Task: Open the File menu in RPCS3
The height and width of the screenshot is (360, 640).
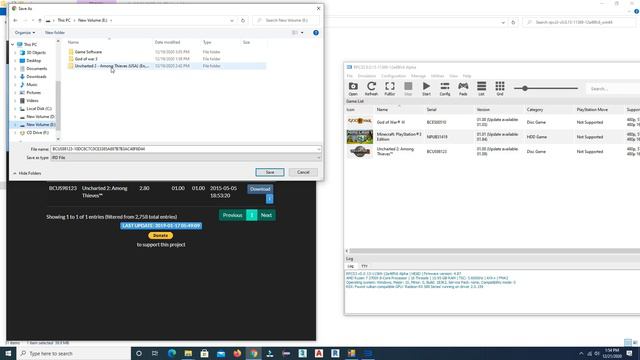Action: pyautogui.click(x=349, y=76)
